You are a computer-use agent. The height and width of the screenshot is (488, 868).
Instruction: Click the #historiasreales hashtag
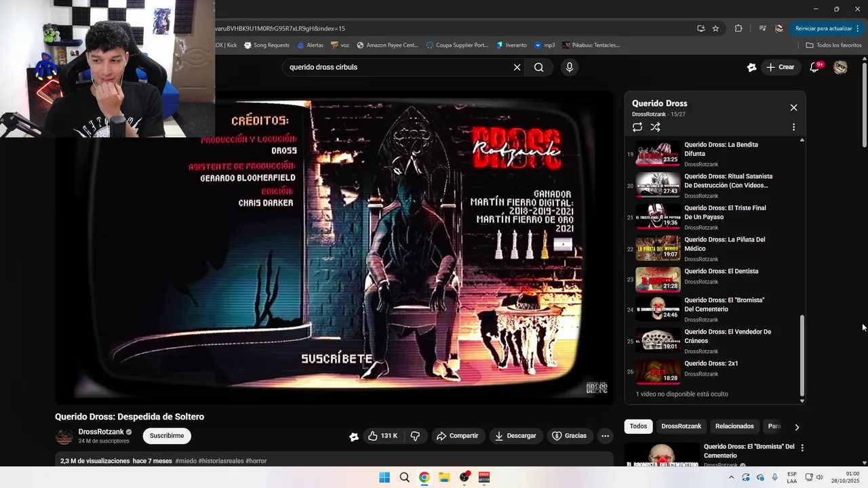click(221, 461)
